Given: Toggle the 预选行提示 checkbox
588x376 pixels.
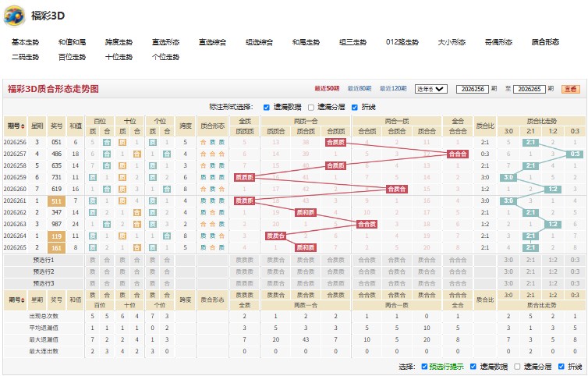Looking at the screenshot, I should 424,367.
